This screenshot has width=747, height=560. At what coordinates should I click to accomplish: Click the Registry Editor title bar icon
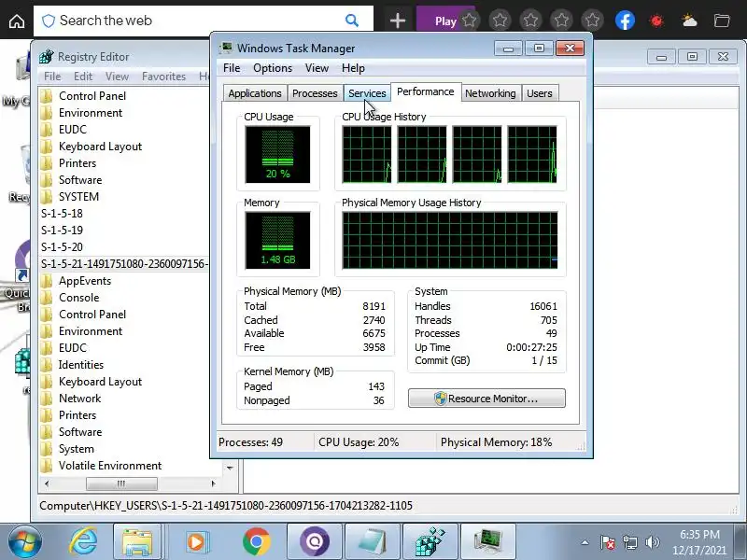pos(46,57)
